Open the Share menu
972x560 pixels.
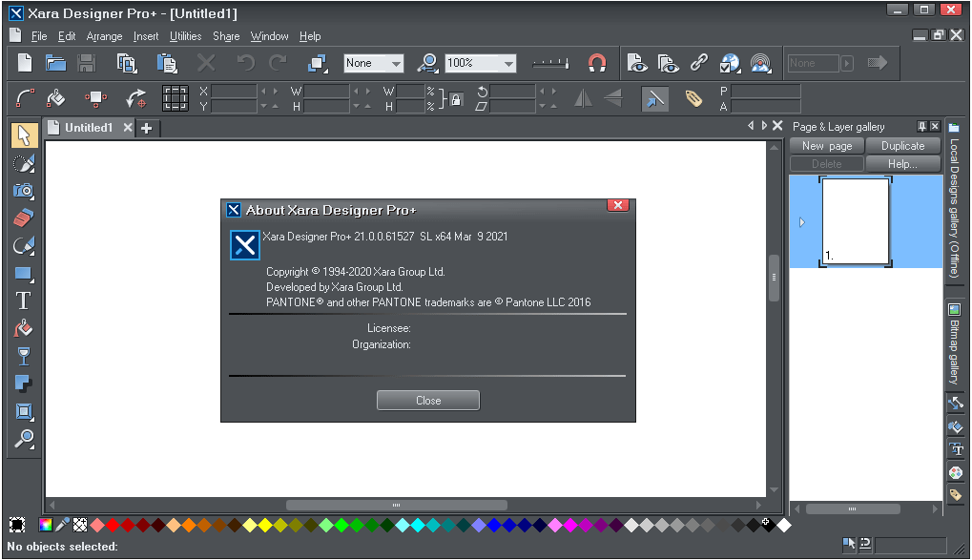click(x=226, y=36)
